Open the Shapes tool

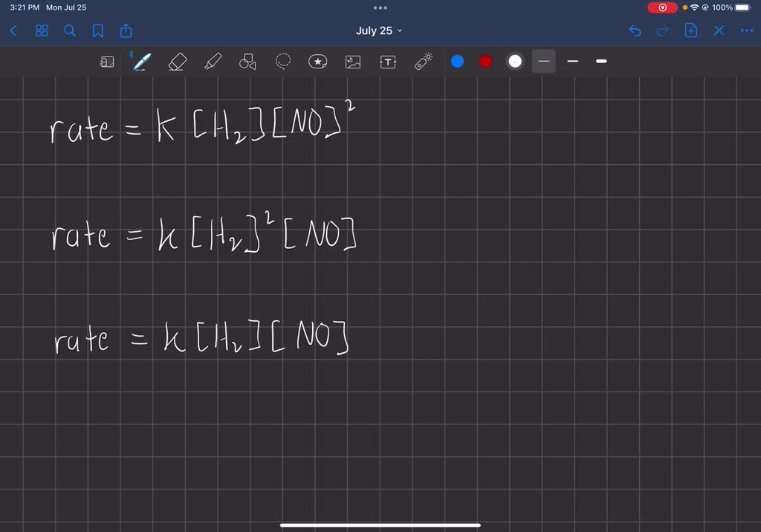246,62
